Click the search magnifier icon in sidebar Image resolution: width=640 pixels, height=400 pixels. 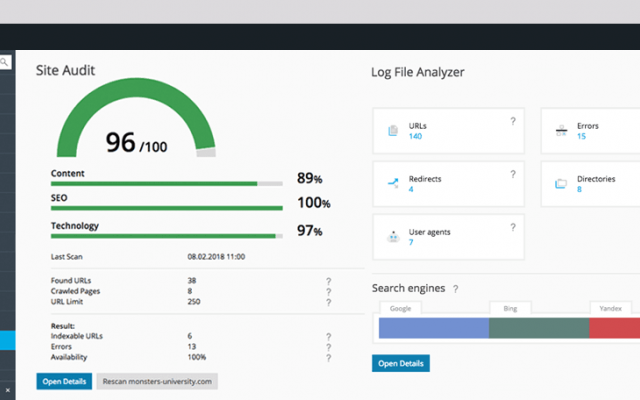[x=4, y=62]
